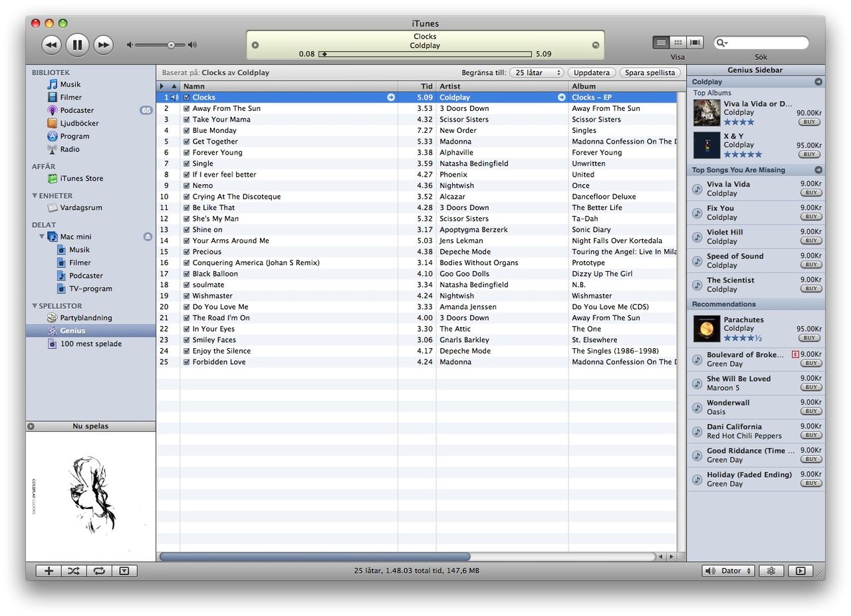This screenshot has height=616, width=851.
Task: Open the 25 låtar limit dropdown
Action: 537,72
